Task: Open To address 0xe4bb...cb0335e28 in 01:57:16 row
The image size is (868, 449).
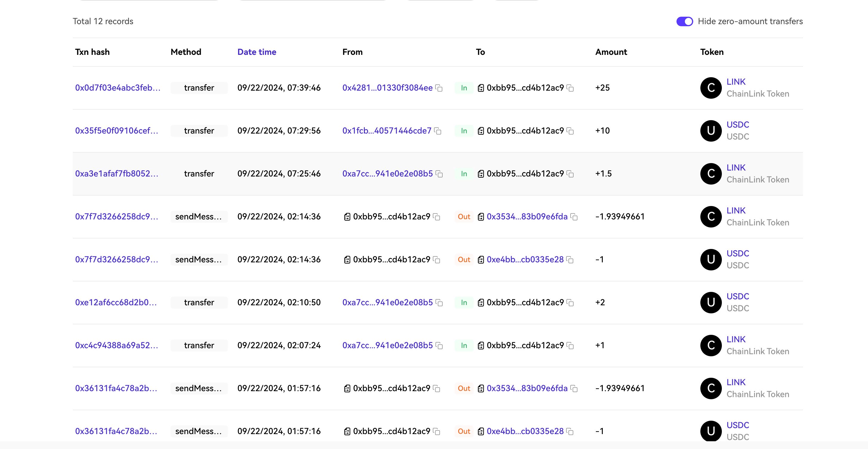Action: tap(525, 431)
